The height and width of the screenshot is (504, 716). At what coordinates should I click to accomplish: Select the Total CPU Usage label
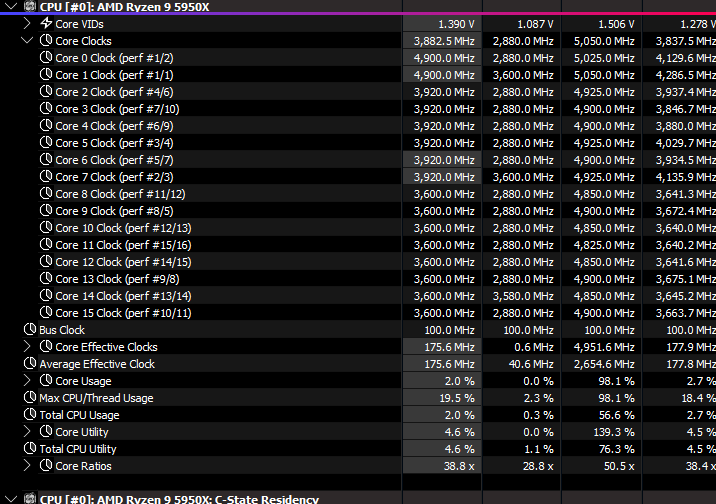click(x=79, y=415)
